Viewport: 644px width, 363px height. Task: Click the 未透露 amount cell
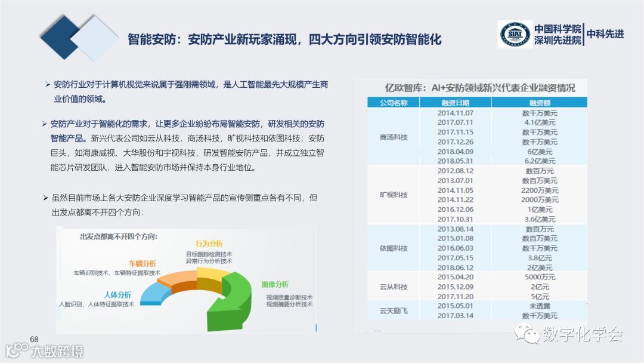click(x=540, y=306)
